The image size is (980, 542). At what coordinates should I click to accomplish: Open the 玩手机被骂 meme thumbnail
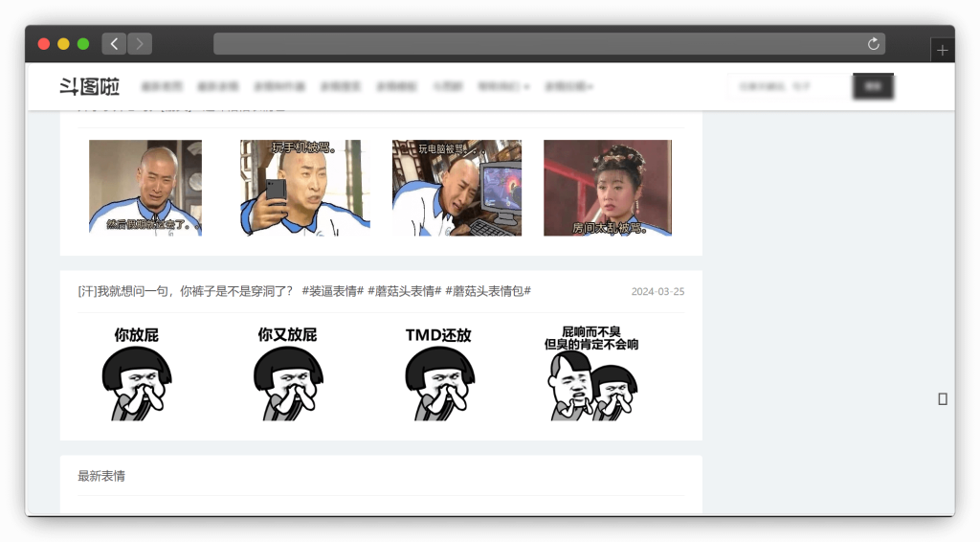[305, 188]
